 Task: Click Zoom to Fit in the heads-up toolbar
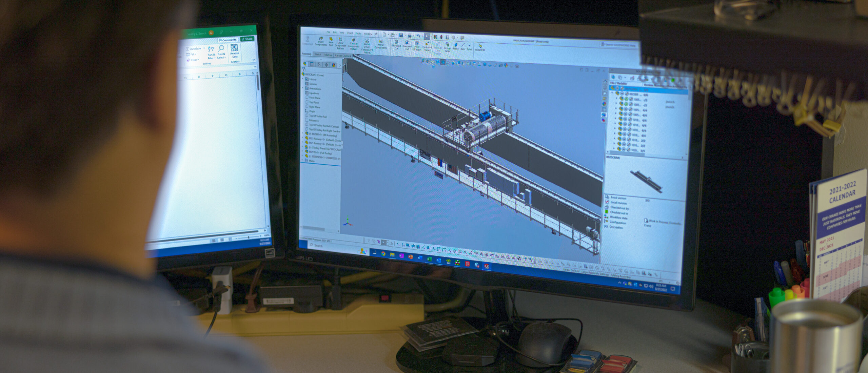coord(423,61)
